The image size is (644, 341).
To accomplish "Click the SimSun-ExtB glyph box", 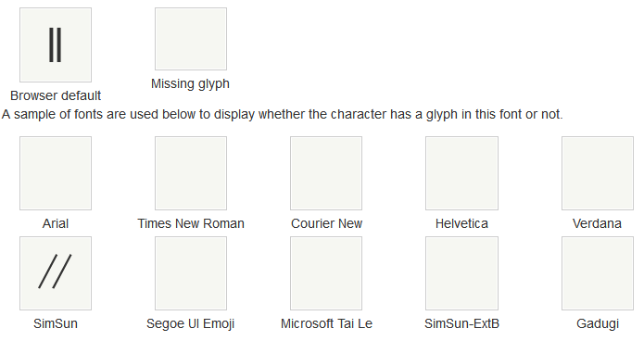I will click(x=461, y=273).
